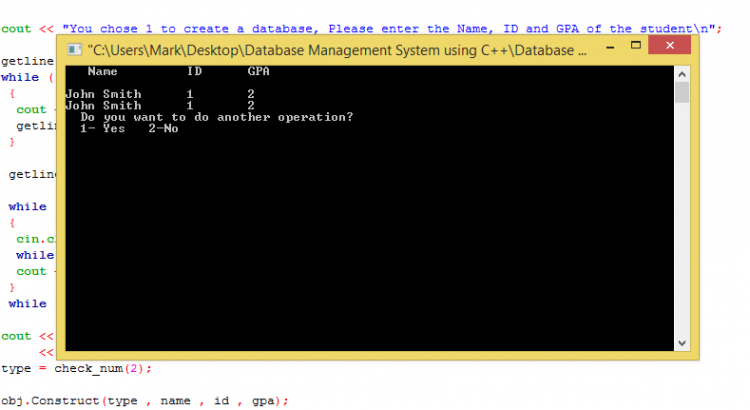Click the 'Name' column header in console

pos(102,71)
